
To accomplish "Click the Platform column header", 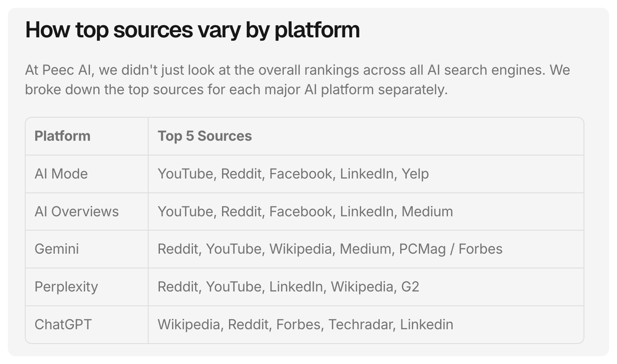I will (63, 136).
